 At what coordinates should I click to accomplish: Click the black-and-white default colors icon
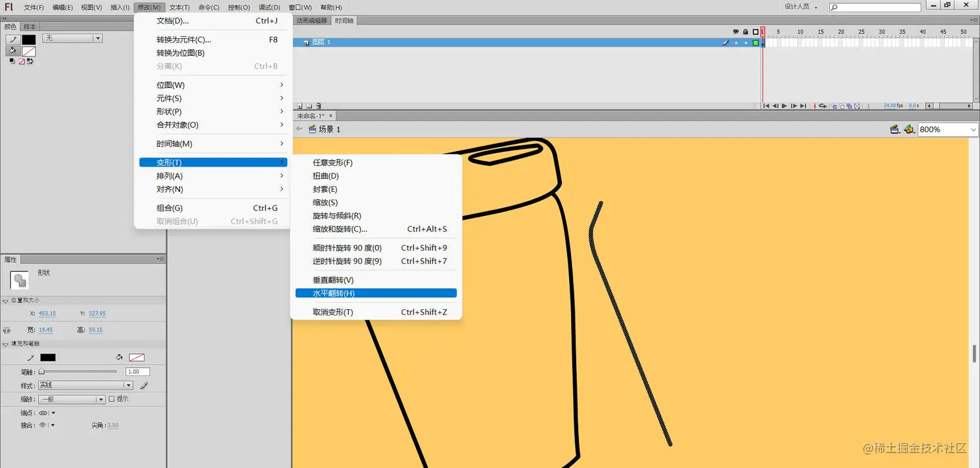point(12,61)
